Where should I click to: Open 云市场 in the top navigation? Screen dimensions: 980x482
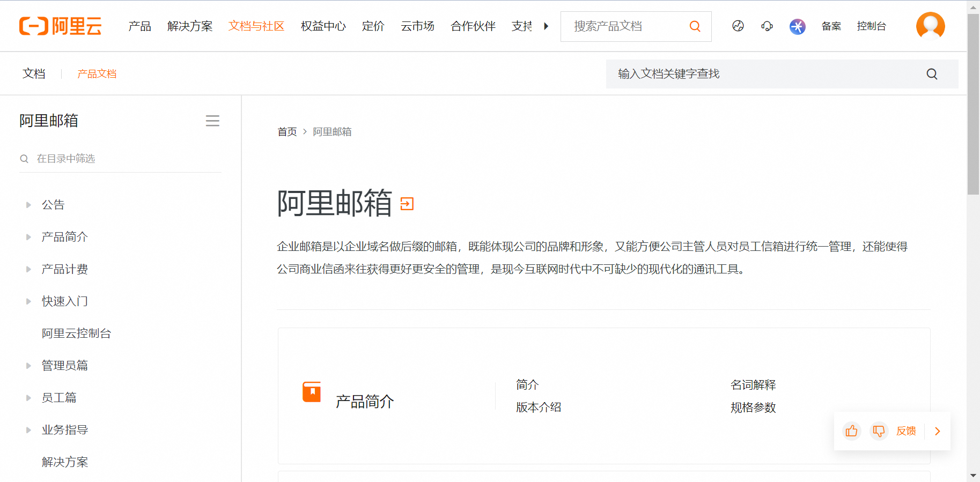pyautogui.click(x=418, y=26)
